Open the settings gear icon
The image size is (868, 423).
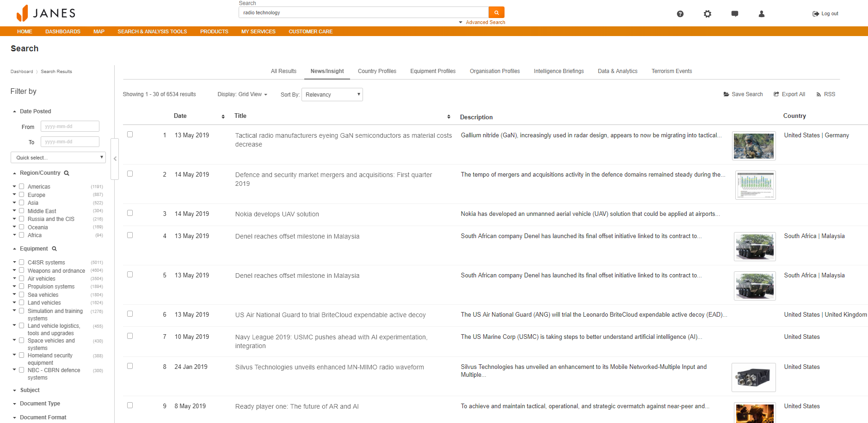point(708,14)
